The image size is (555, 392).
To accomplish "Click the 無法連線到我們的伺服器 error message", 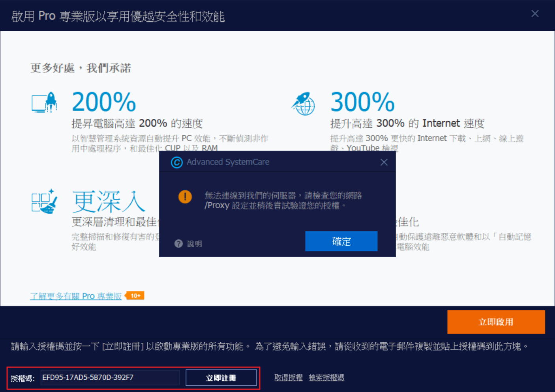I will [x=283, y=200].
